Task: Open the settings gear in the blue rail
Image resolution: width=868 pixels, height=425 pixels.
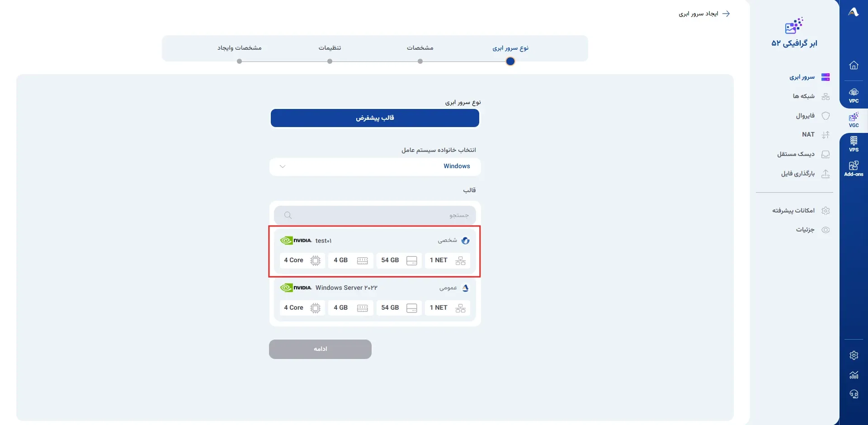Action: (x=854, y=355)
